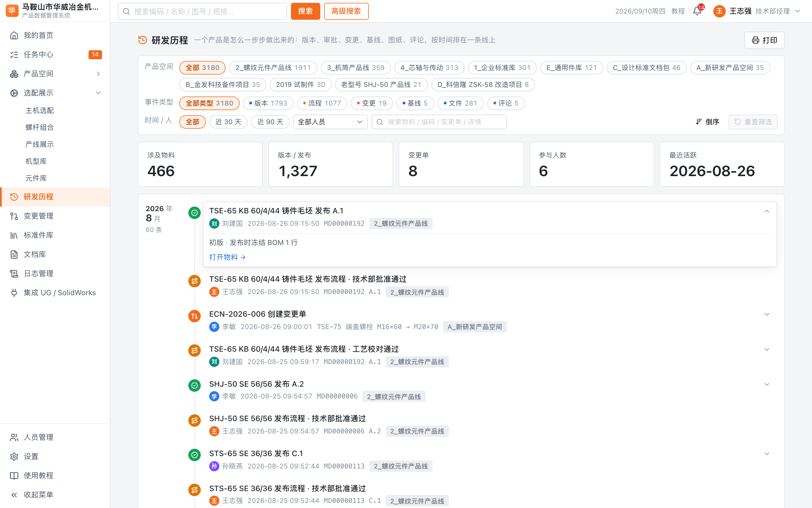
Task: Select the 近 30 天 time filter
Action: tap(228, 122)
